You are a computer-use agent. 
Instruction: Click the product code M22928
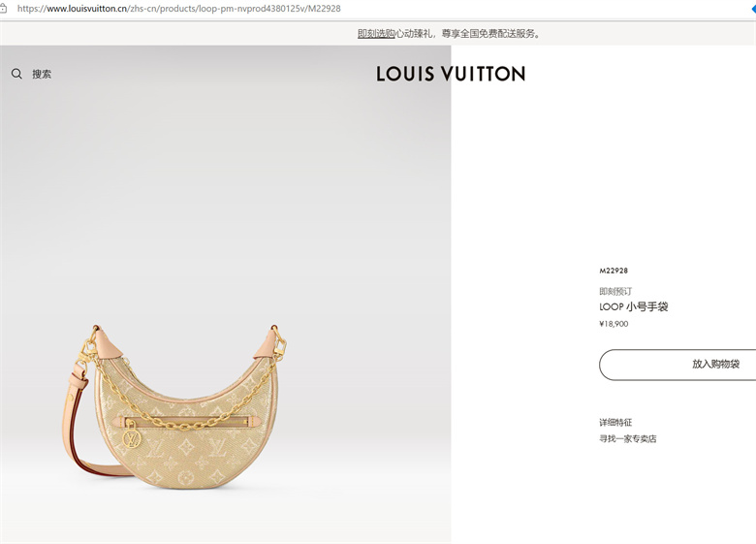[x=614, y=271]
